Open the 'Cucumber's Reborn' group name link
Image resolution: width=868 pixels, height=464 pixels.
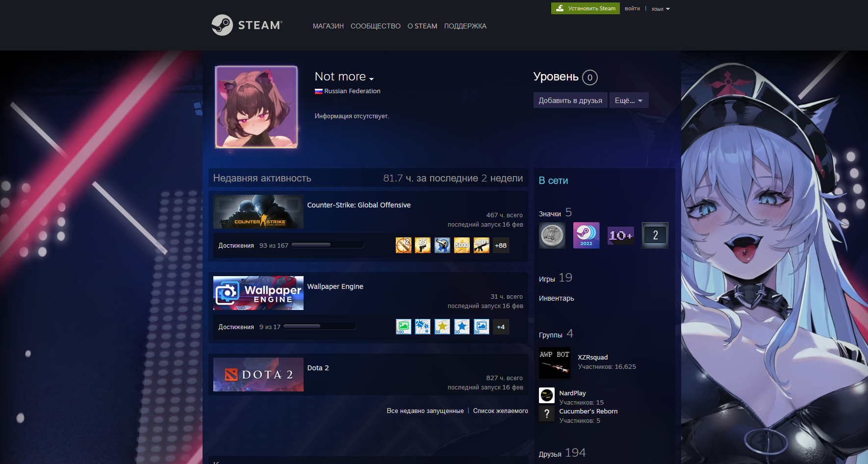(x=588, y=411)
